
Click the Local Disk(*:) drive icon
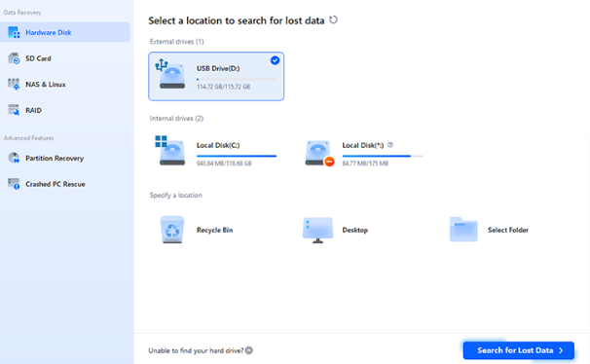[319, 153]
